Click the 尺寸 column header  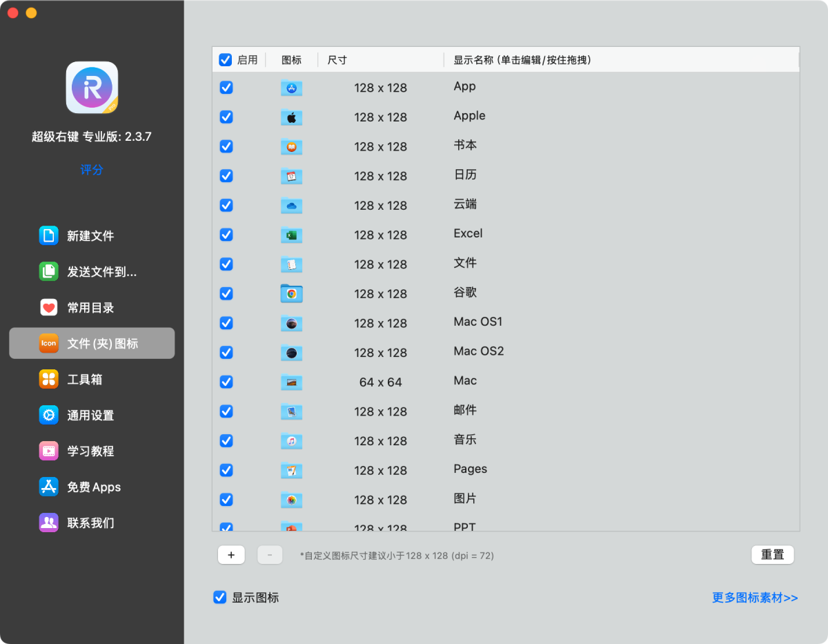point(337,60)
